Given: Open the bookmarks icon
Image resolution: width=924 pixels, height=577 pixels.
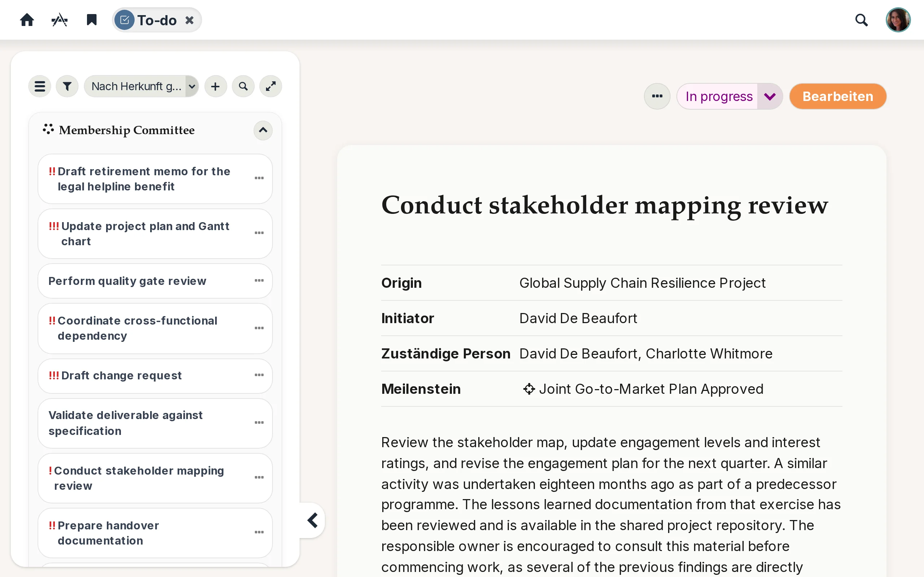Looking at the screenshot, I should [x=92, y=20].
